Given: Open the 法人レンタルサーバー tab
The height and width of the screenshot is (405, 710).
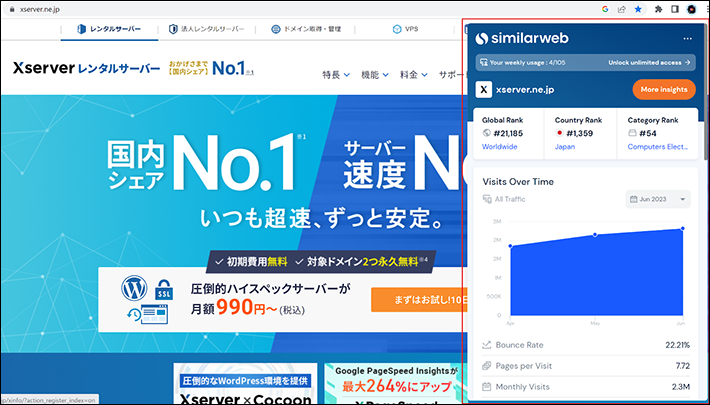Looking at the screenshot, I should (206, 29).
